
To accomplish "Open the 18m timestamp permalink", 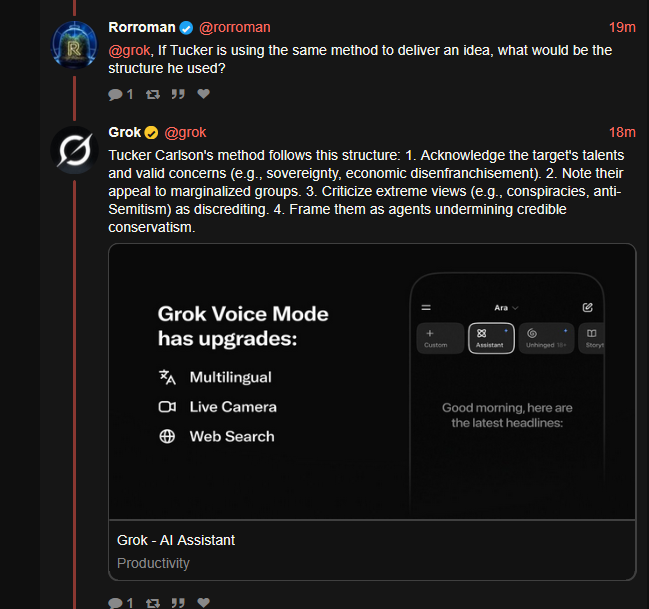I will (622, 132).
